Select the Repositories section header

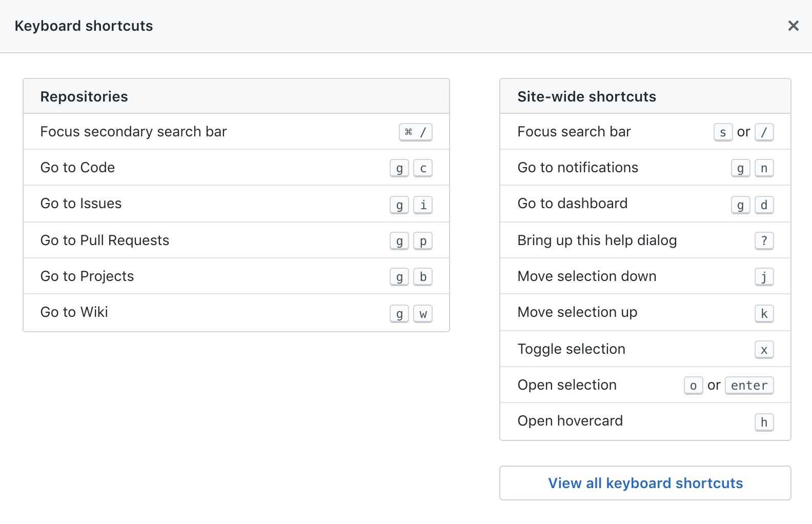tap(84, 96)
